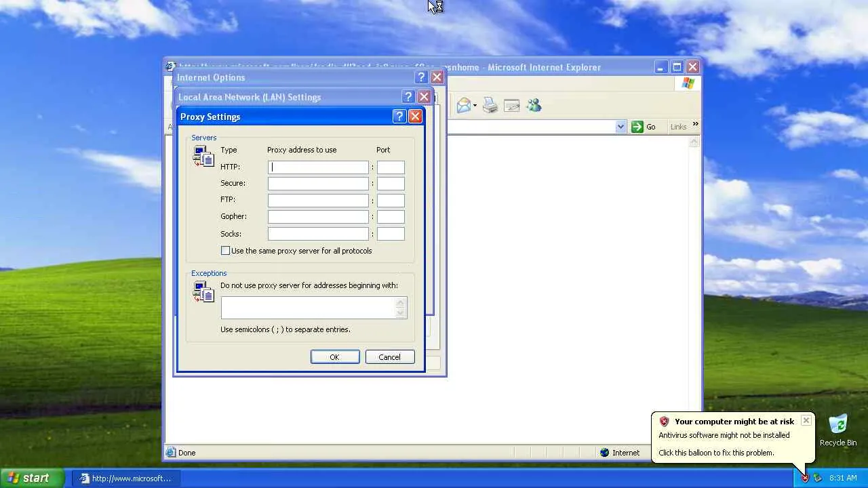Click the Help button on LAN Settings title bar
Viewport: 868px width, 488px height.
pos(408,97)
